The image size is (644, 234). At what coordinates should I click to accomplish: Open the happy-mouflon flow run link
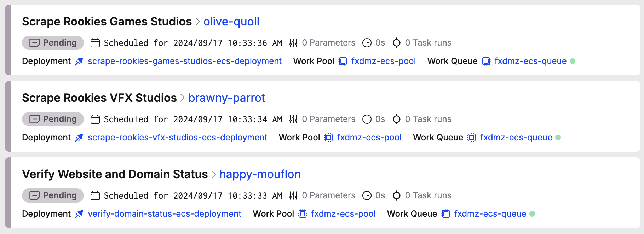click(x=260, y=174)
